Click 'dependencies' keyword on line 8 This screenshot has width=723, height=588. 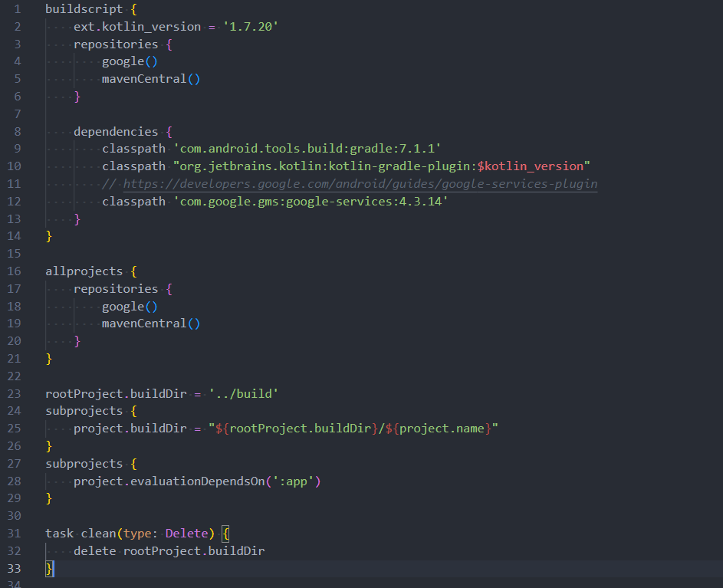[116, 132]
